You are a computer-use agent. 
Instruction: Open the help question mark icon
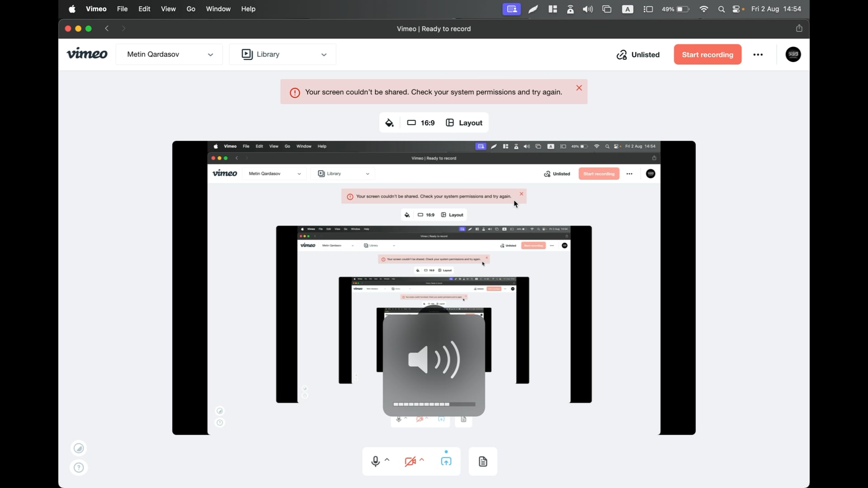tap(79, 468)
